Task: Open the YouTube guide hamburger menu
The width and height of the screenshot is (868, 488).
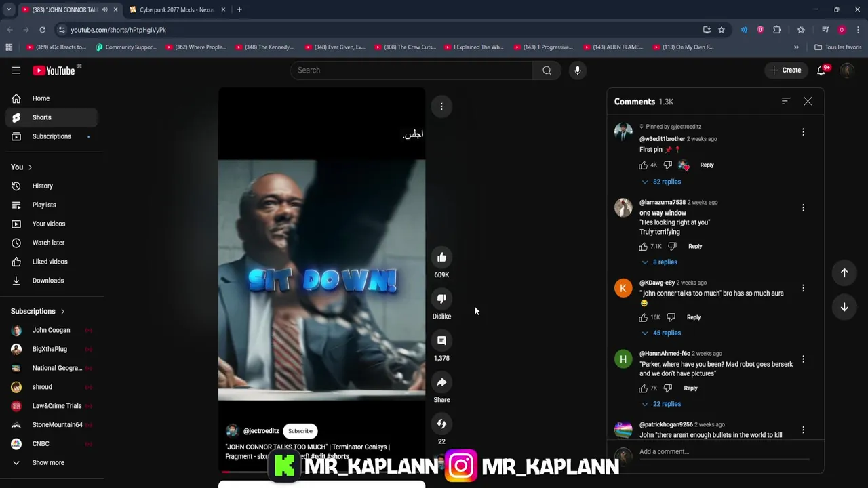Action: click(16, 70)
